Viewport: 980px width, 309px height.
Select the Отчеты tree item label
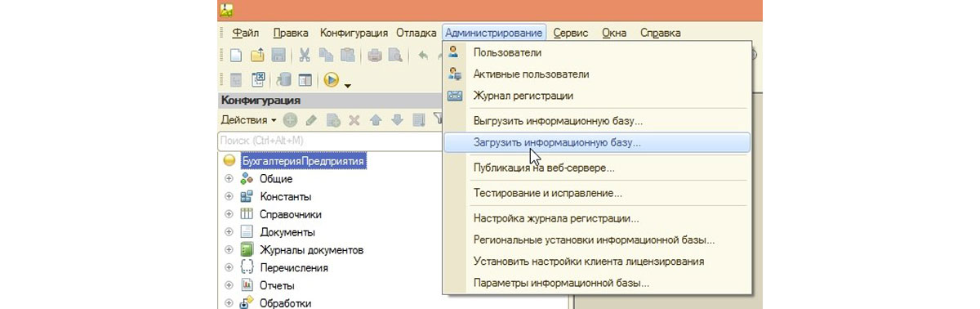pyautogui.click(x=278, y=285)
